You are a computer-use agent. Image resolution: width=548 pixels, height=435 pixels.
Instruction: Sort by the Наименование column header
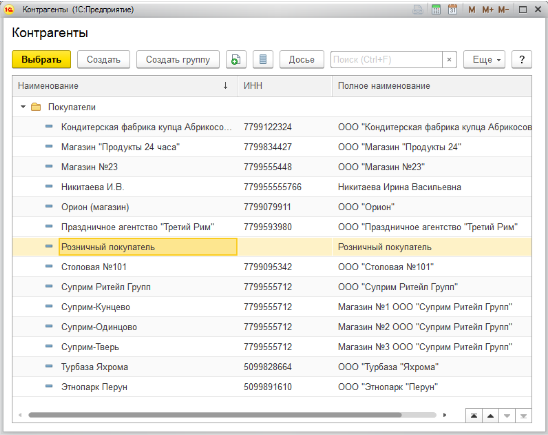[125, 86]
